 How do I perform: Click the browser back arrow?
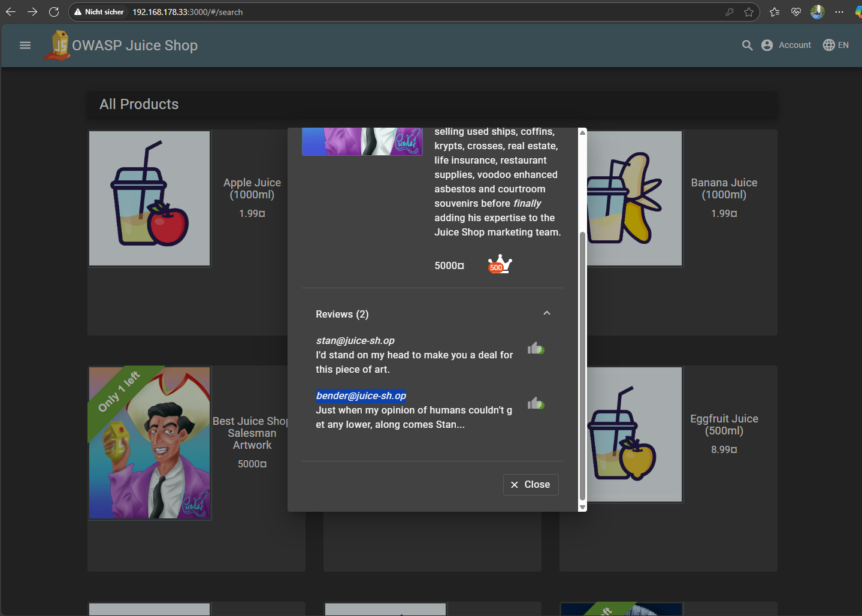point(11,12)
